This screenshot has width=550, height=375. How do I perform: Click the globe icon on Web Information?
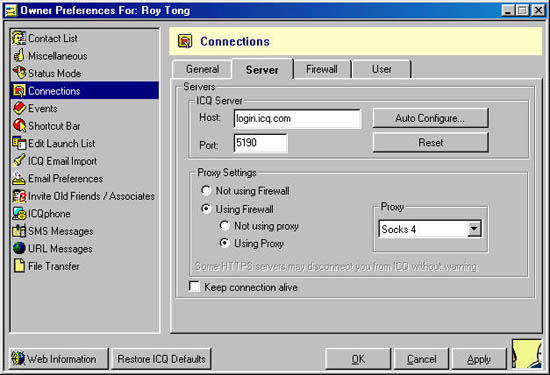click(18, 359)
